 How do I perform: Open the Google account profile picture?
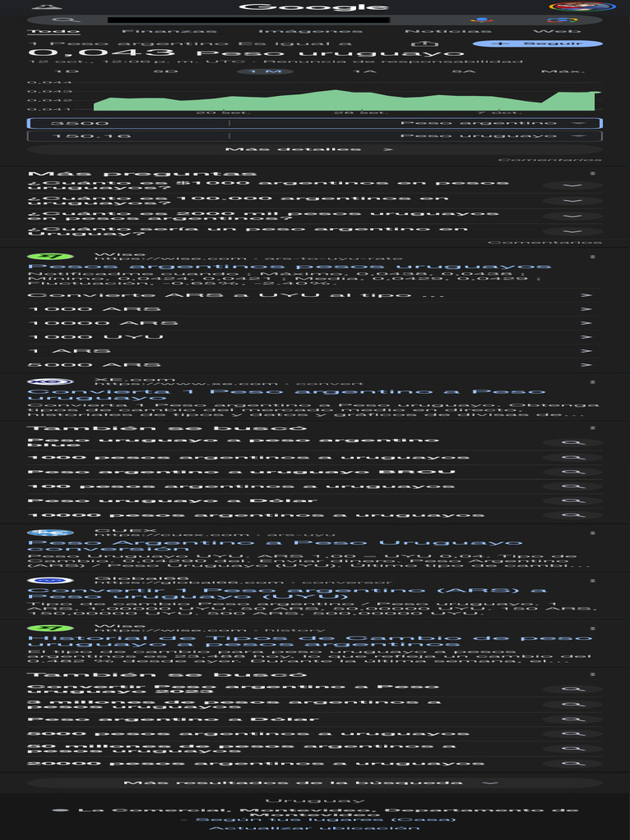tap(582, 7)
